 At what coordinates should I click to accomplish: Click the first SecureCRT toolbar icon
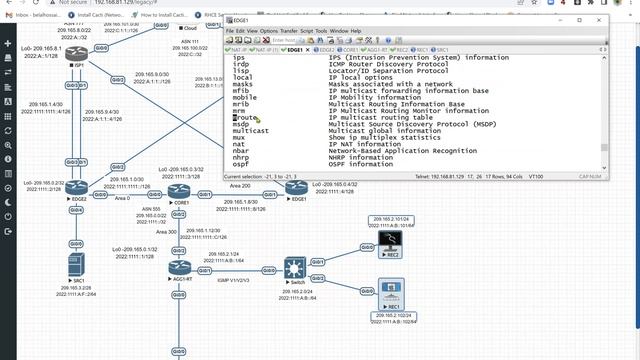229,40
